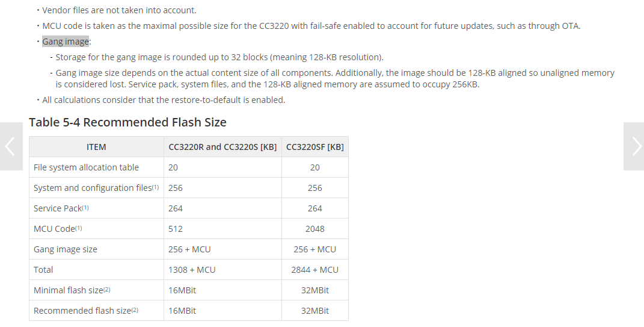Click the "Vendor files are not taken" bullet text
644x327 pixels.
[x=119, y=10]
